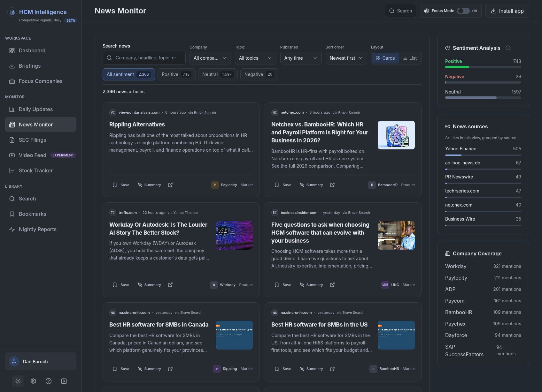Image resolution: width=542 pixels, height=392 pixels.
Task: Save the Netchex vs. BambooHR article
Action: pyautogui.click(x=283, y=185)
